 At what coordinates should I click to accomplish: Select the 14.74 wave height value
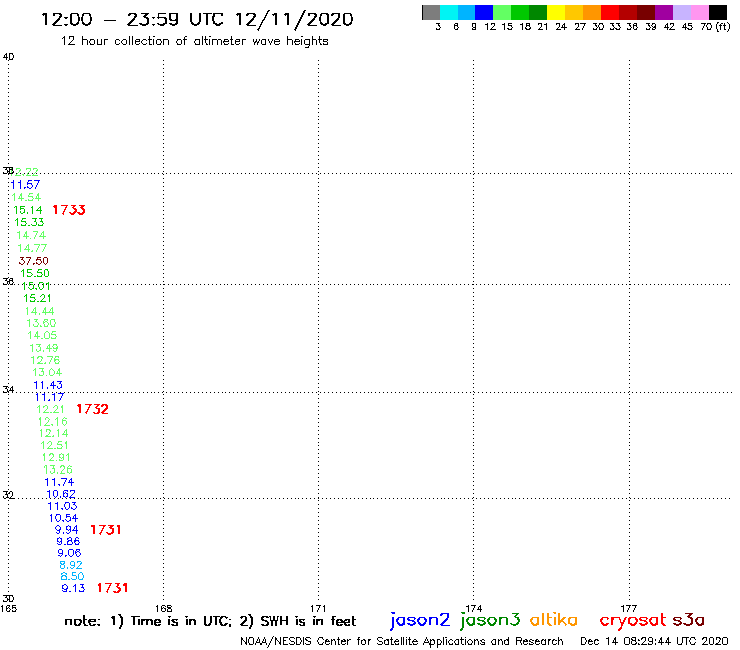coord(31,235)
